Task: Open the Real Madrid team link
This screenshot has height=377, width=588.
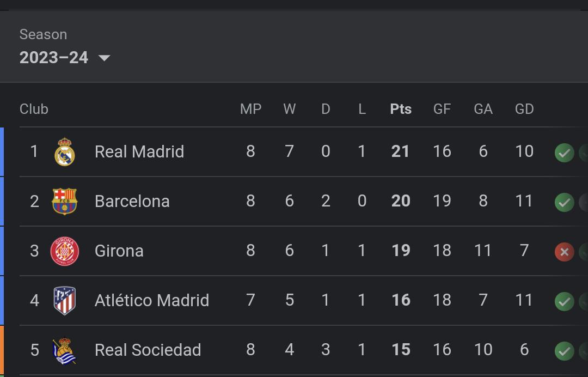Action: [x=139, y=152]
